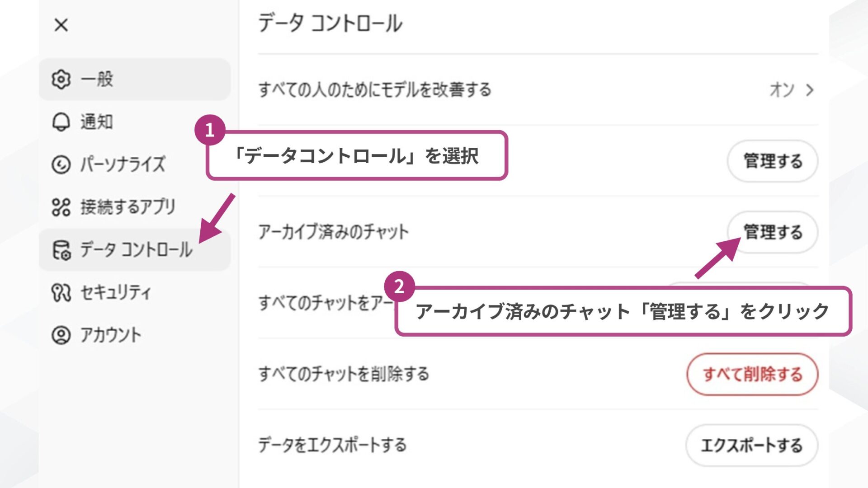The width and height of the screenshot is (868, 488).
Task: Click すべて削除する to delete all chats
Action: pyautogui.click(x=751, y=374)
